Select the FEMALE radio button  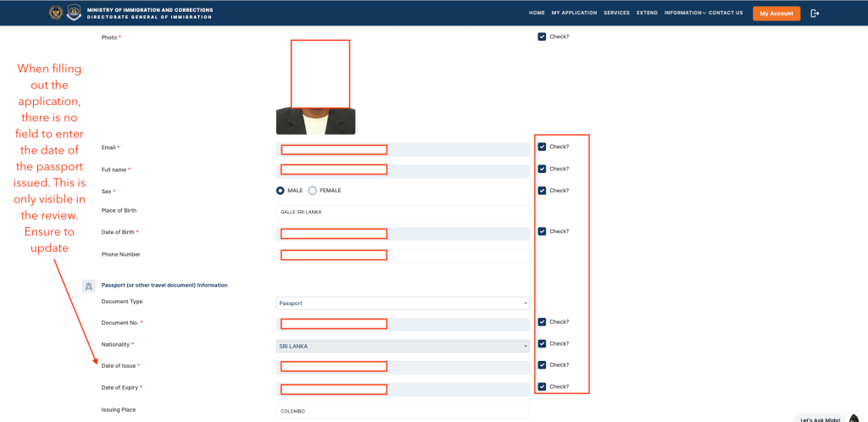pos(312,191)
